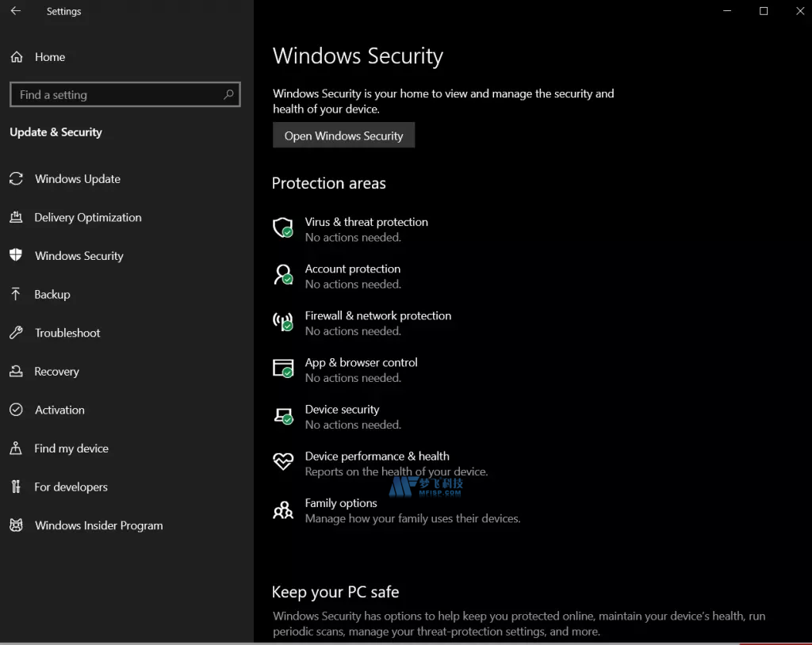Viewport: 812px width, 645px height.
Task: Open the Home settings page
Action: pos(50,57)
